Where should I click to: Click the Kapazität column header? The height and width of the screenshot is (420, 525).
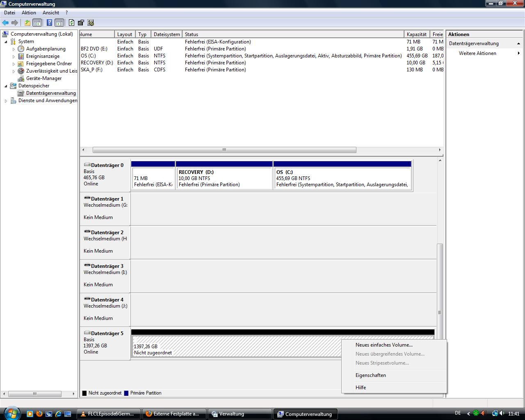(416, 34)
